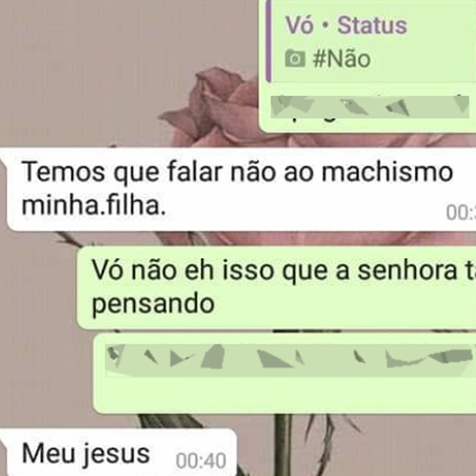Image resolution: width=476 pixels, height=476 pixels.
Task: Click the timestamp on the machismo message
Action: coord(461,212)
